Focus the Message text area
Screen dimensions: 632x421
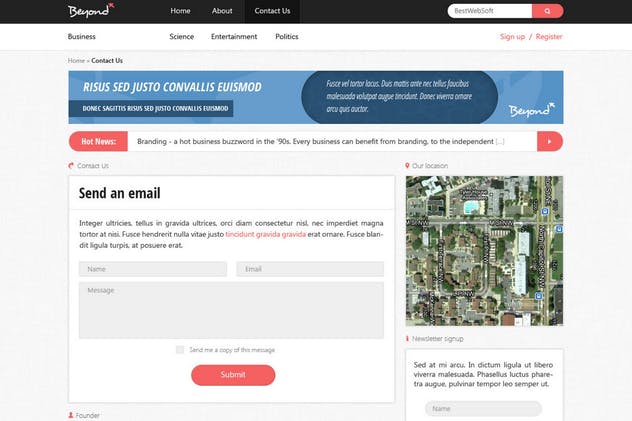click(231, 310)
